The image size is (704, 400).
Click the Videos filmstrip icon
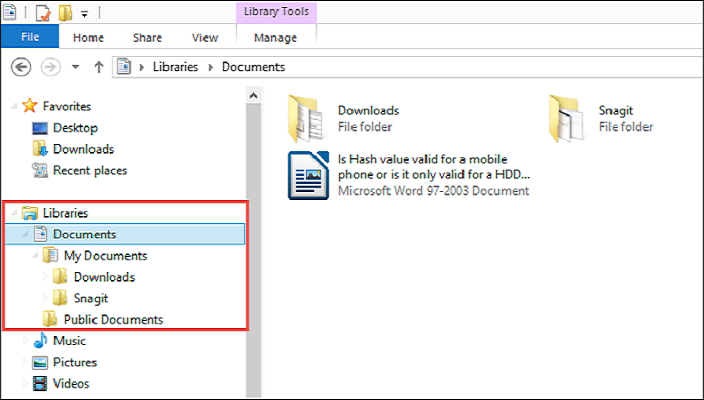(x=40, y=383)
